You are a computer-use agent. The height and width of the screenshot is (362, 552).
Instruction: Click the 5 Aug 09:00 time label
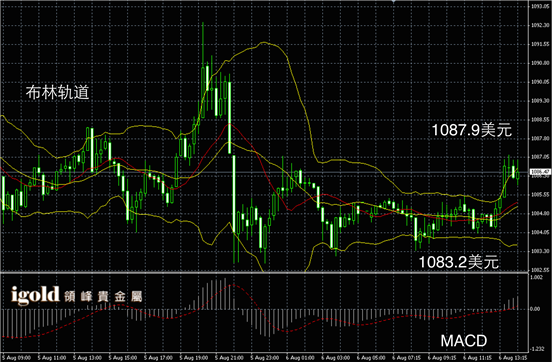(17, 358)
